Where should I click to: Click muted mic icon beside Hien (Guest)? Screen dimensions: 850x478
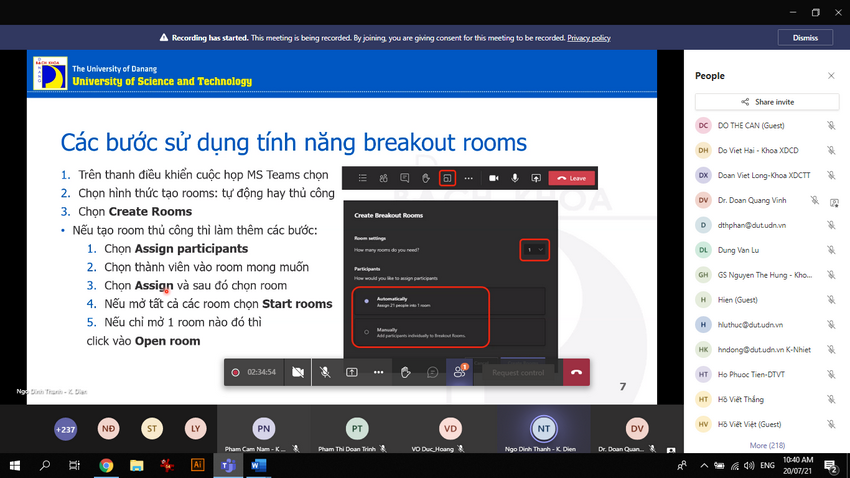(831, 300)
